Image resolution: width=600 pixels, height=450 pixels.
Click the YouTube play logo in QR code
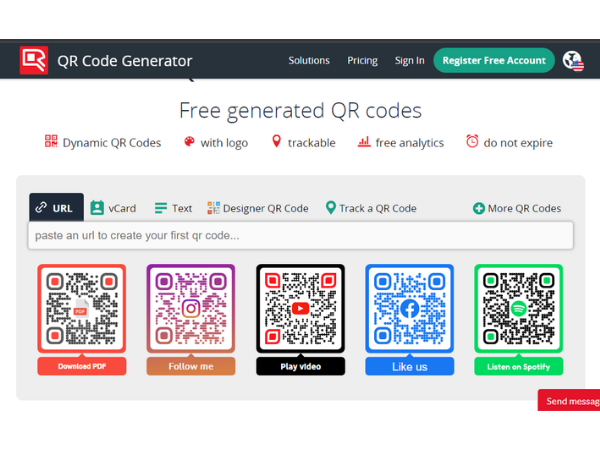pos(300,308)
